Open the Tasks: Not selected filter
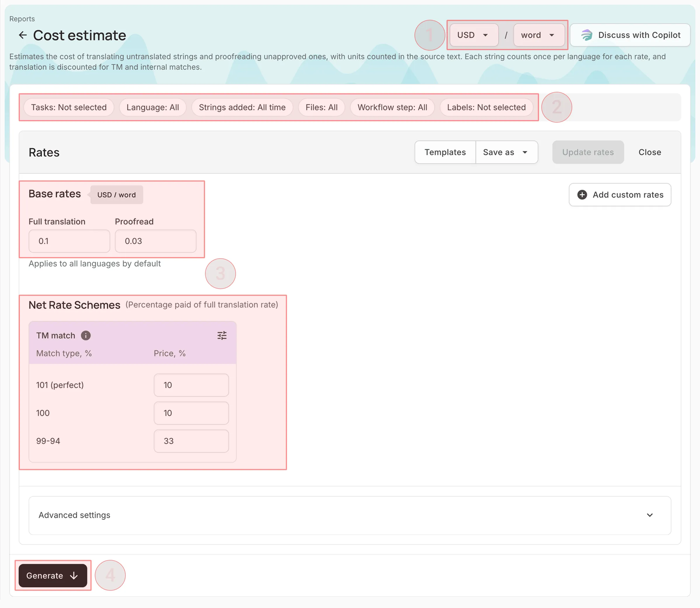This screenshot has width=700, height=608. click(x=69, y=107)
